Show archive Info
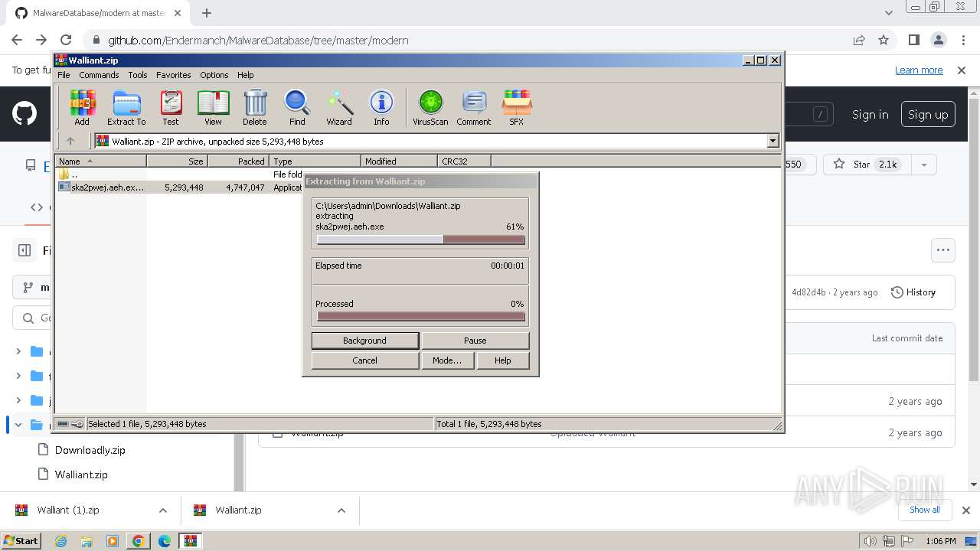 (x=381, y=107)
